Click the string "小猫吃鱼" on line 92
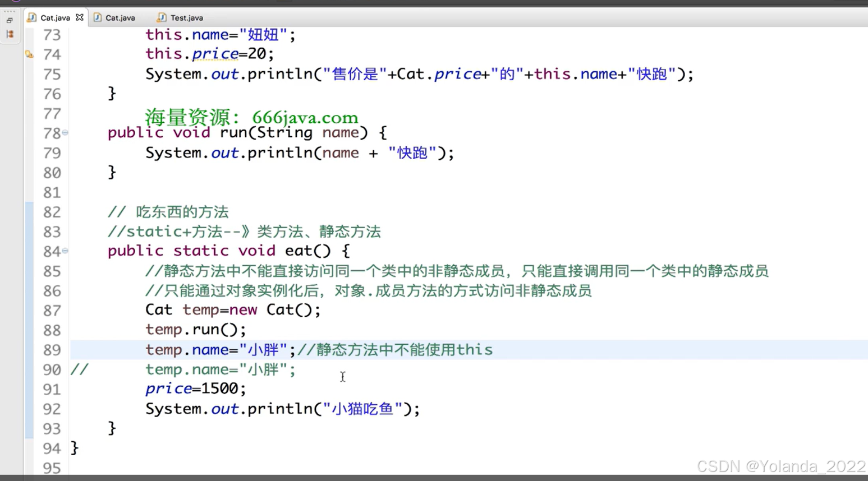Viewport: 868px width, 481px height. pos(362,409)
